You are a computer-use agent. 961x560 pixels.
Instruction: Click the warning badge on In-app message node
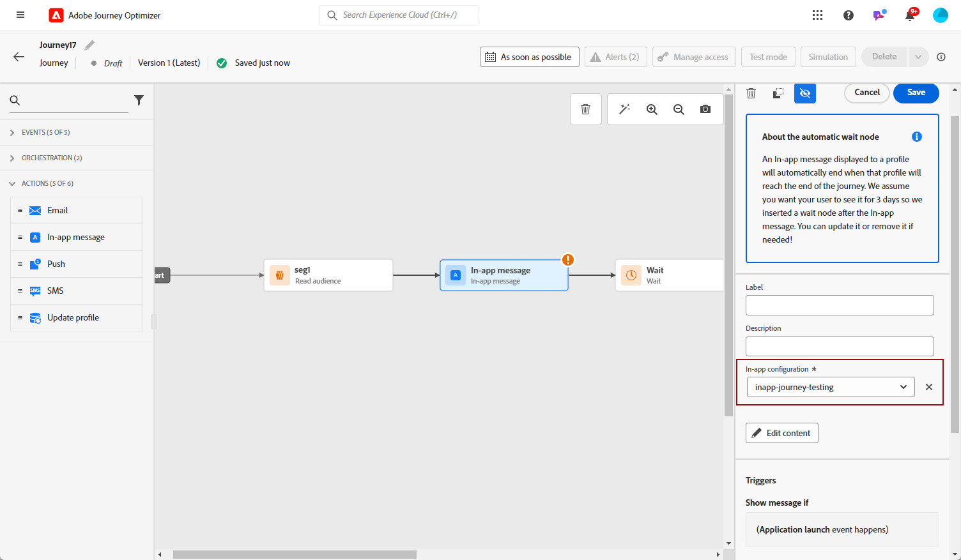click(568, 260)
